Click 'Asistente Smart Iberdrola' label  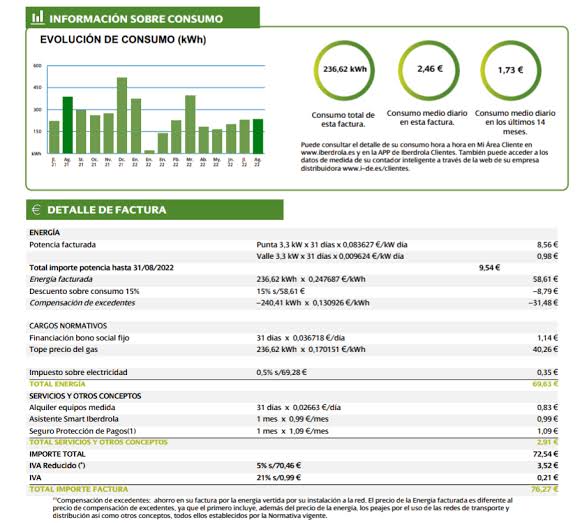(74, 419)
